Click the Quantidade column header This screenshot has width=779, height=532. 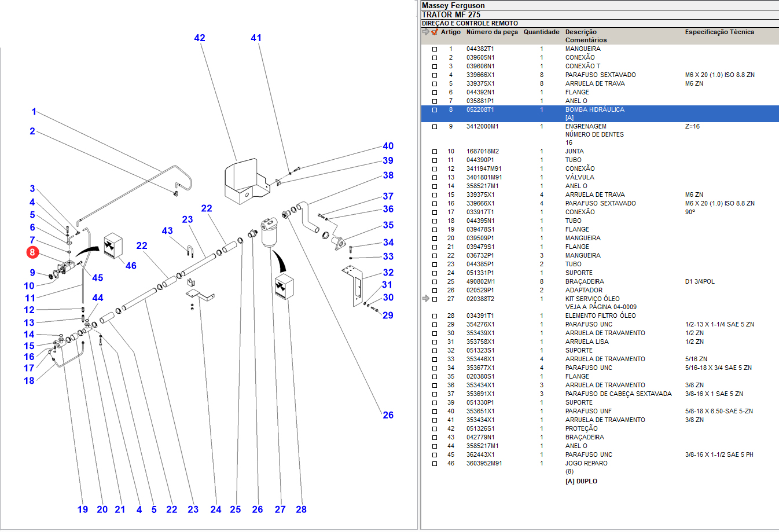pos(541,32)
